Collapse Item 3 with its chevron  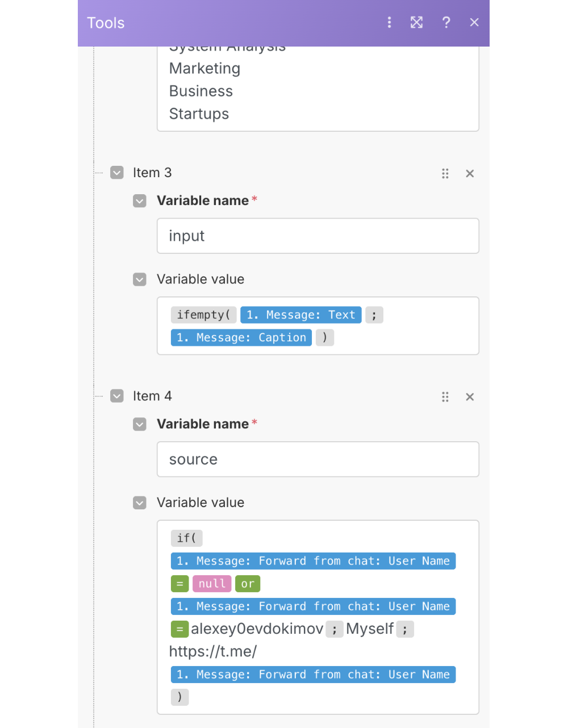pyautogui.click(x=117, y=173)
